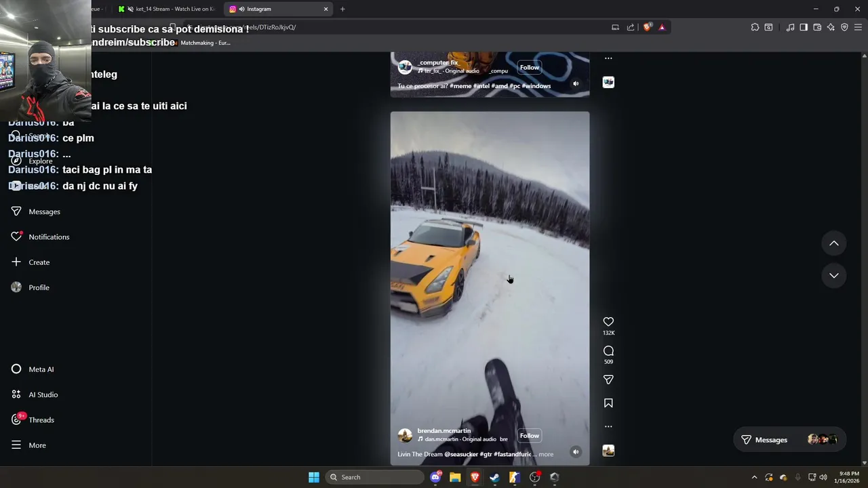Viewport: 868px width, 488px height.
Task: Open the browser extensions puzzle icon
Action: click(x=755, y=27)
